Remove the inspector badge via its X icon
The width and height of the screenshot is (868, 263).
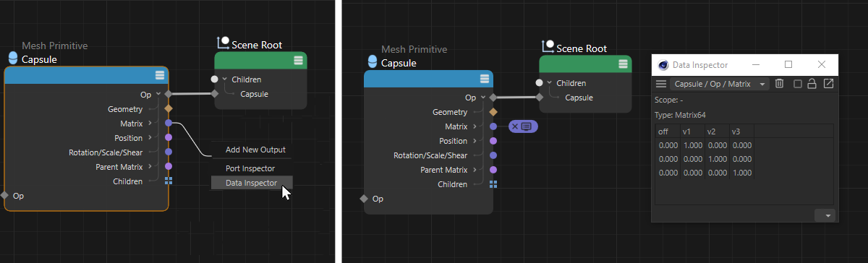point(515,126)
